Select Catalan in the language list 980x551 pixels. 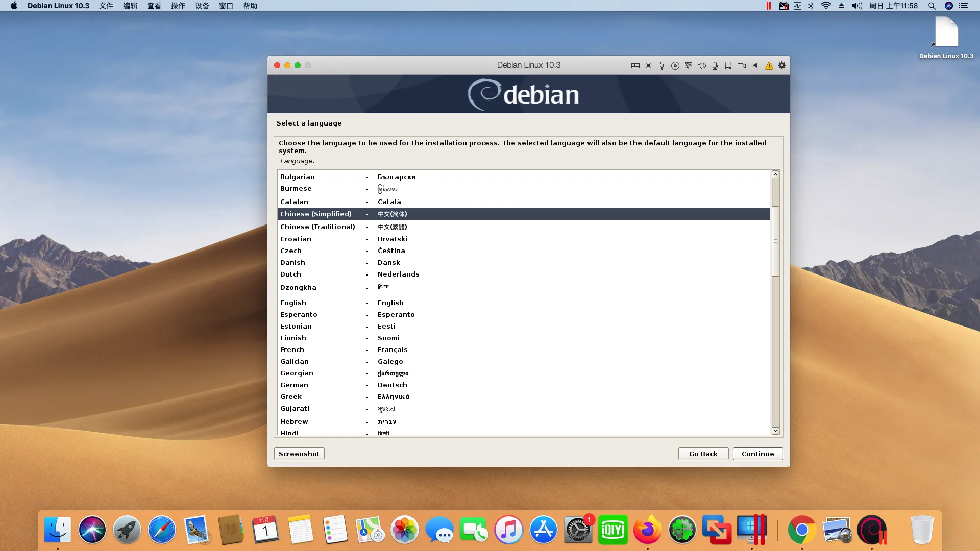(524, 202)
